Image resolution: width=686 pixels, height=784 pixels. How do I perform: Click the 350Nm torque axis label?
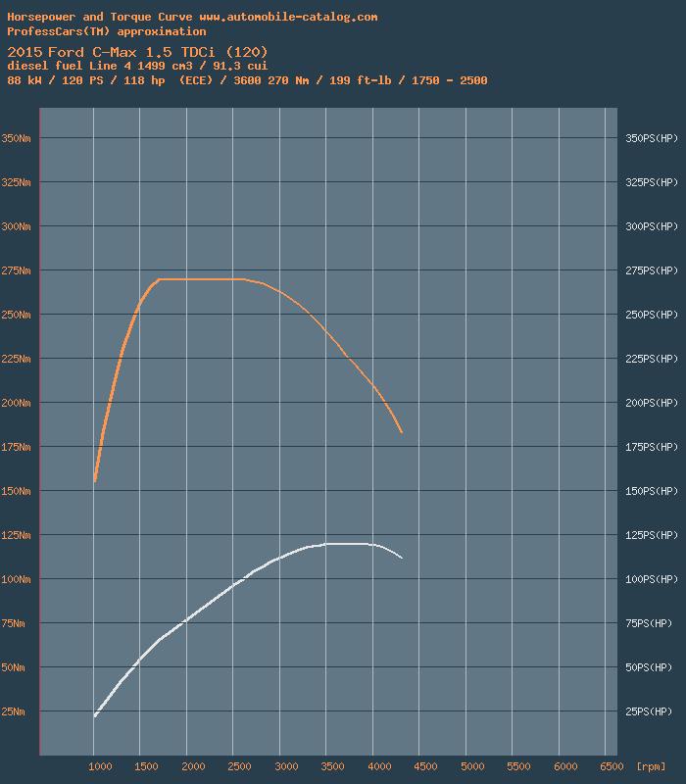pyautogui.click(x=16, y=138)
